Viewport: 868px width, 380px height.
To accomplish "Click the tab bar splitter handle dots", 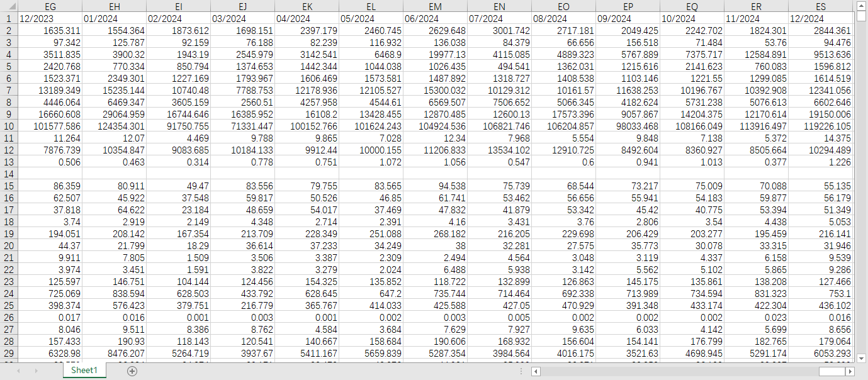I will click(x=521, y=371).
